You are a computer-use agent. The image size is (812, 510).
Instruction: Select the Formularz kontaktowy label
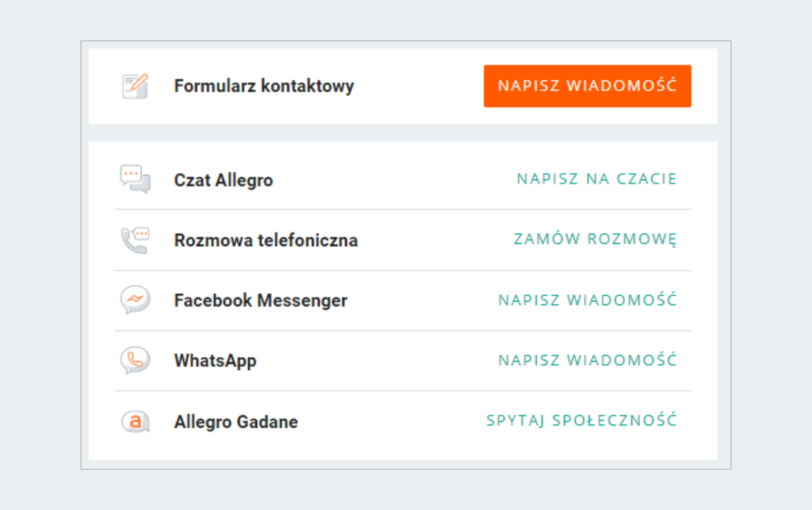(x=264, y=87)
